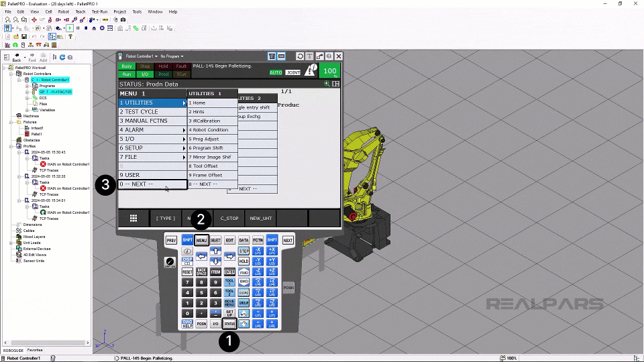Image resolution: width=644 pixels, height=362 pixels.
Task: Collapse the Profiles tree node
Action: pos(11,146)
